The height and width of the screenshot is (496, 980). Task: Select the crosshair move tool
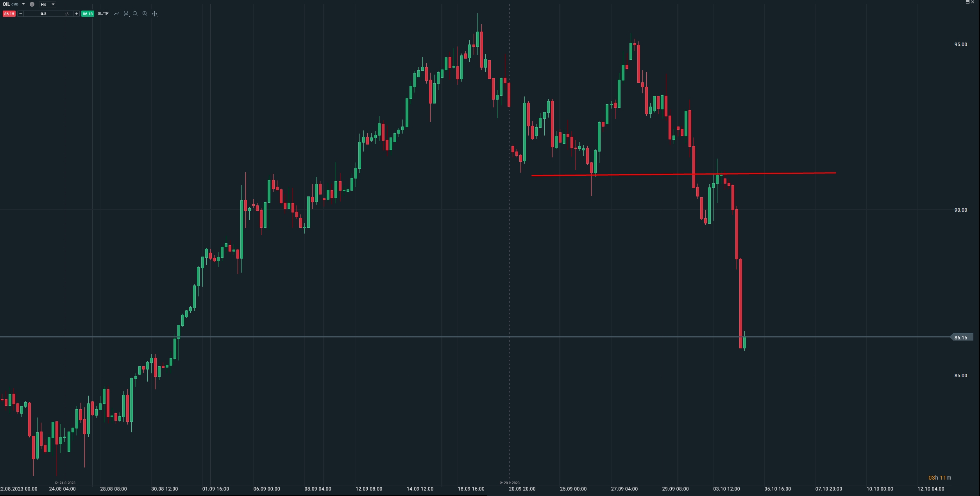click(x=155, y=14)
